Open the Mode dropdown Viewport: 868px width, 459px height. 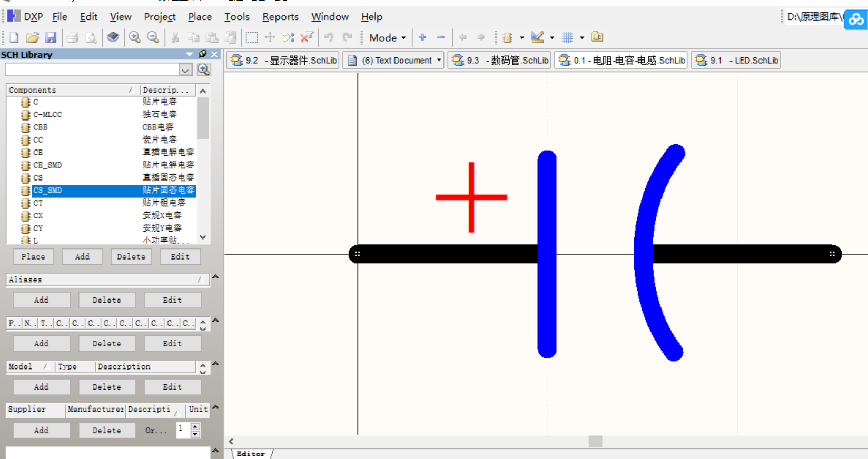(388, 38)
